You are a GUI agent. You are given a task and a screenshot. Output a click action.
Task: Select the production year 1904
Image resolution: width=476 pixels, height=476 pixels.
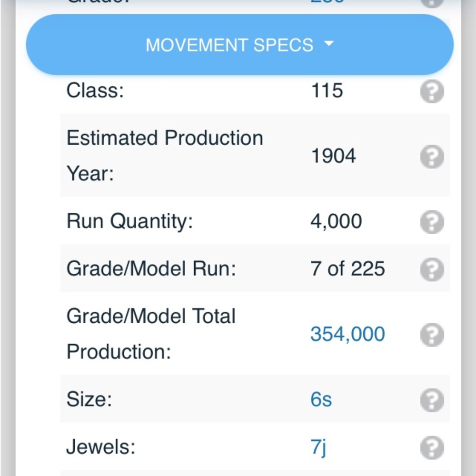click(333, 156)
